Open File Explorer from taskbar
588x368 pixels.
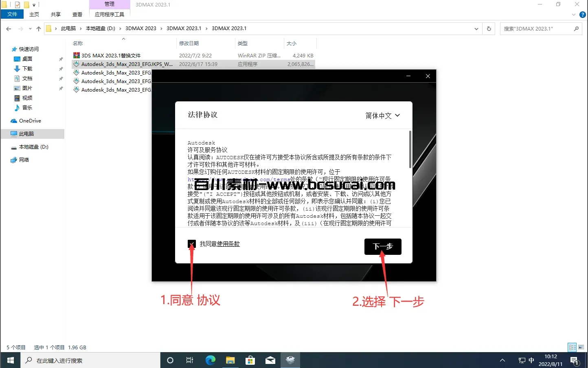(230, 360)
